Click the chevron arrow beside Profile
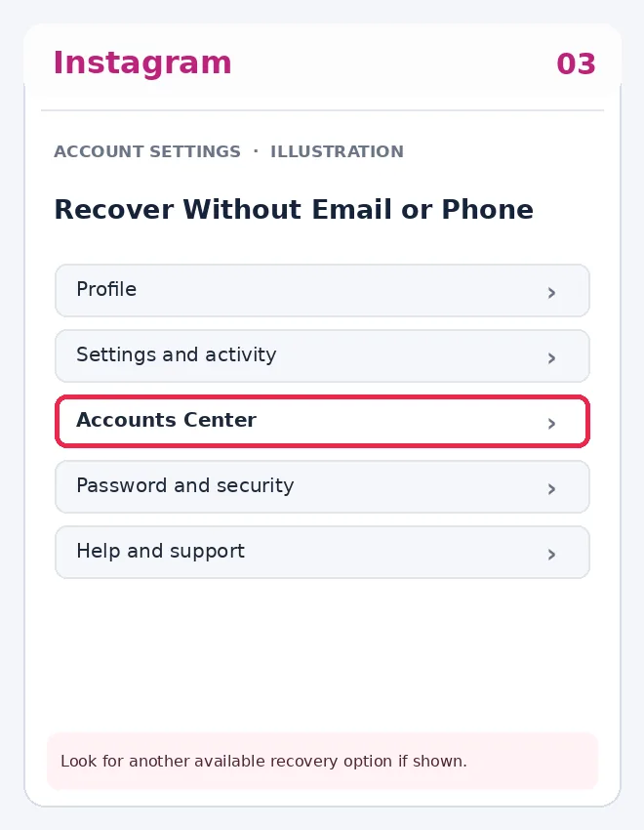The width and height of the screenshot is (644, 830). pos(551,293)
